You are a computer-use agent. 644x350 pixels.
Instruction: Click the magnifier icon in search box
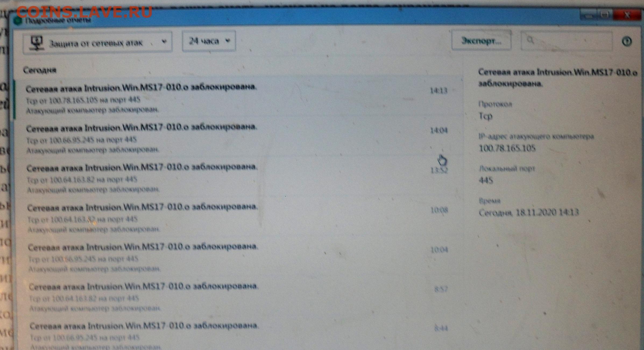[530, 40]
